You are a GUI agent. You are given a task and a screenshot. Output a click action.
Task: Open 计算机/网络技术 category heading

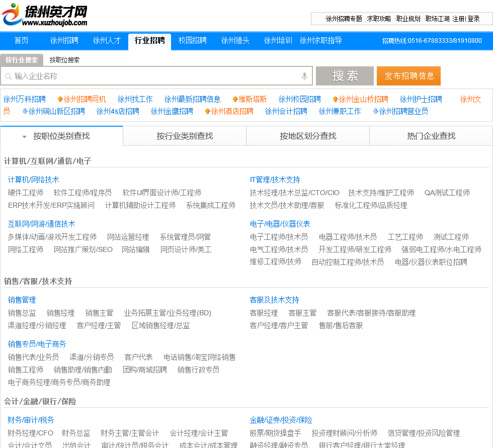coord(33,180)
